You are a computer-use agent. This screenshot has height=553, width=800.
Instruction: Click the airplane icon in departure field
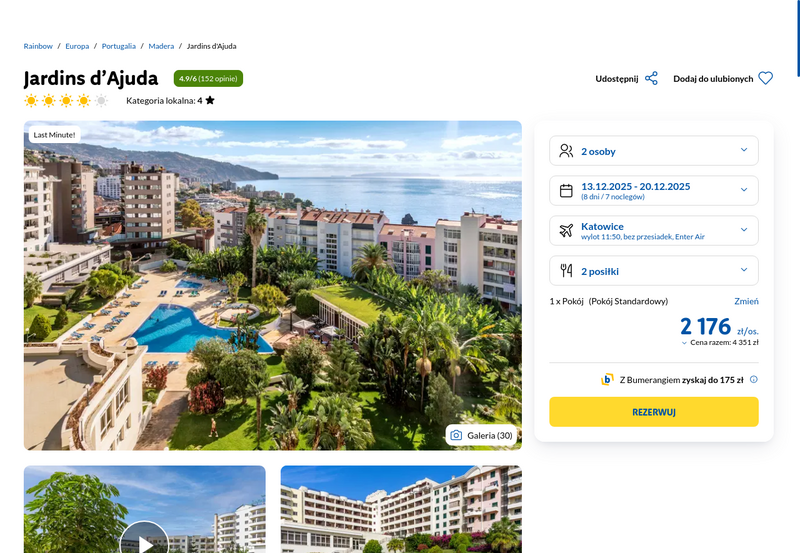[566, 231]
